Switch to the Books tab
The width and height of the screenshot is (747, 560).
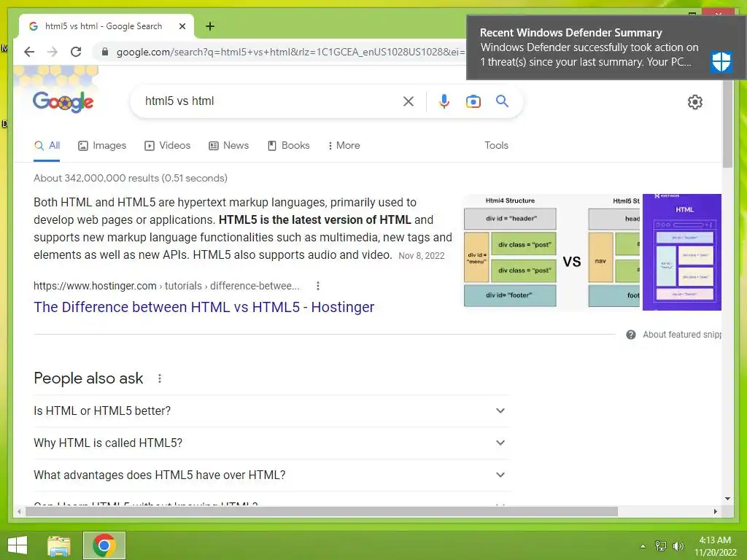coord(289,146)
